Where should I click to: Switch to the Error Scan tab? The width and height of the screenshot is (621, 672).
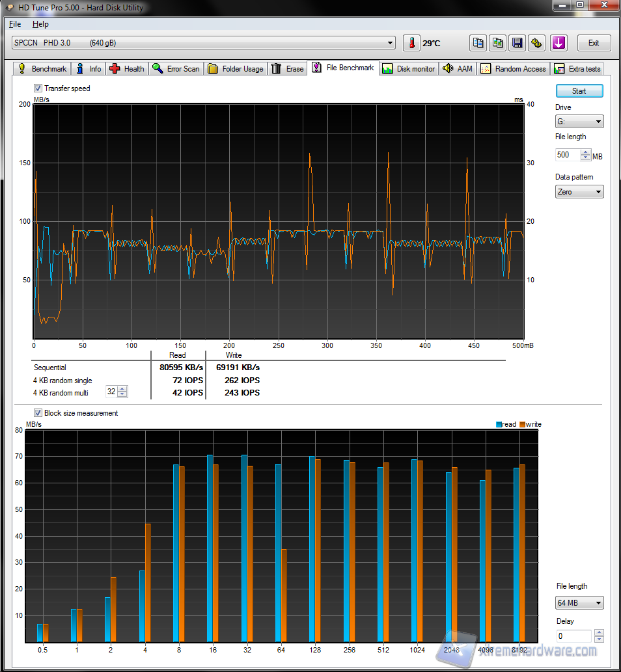(176, 68)
